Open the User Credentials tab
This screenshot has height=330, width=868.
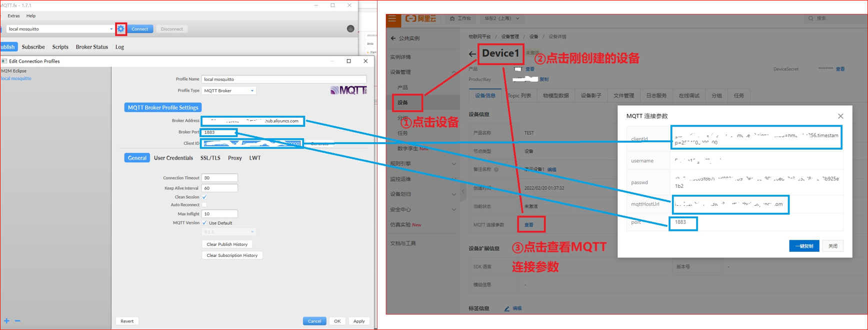173,158
